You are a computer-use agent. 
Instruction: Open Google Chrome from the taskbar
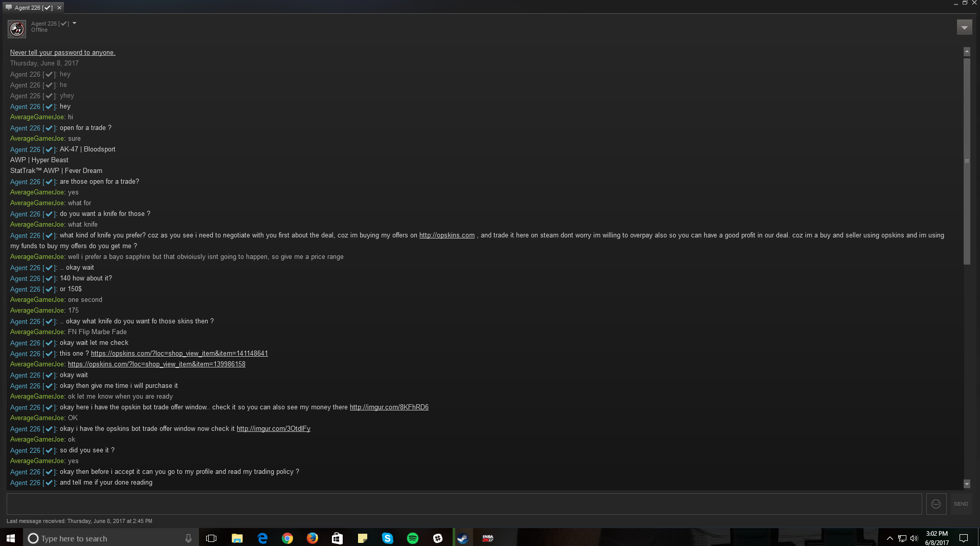point(287,538)
